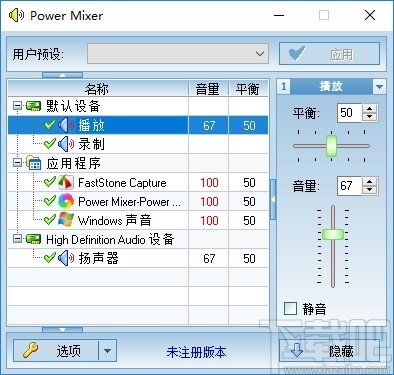Increase the 平衡 value with up spinner
This screenshot has width=394, height=375.
pyautogui.click(x=369, y=109)
